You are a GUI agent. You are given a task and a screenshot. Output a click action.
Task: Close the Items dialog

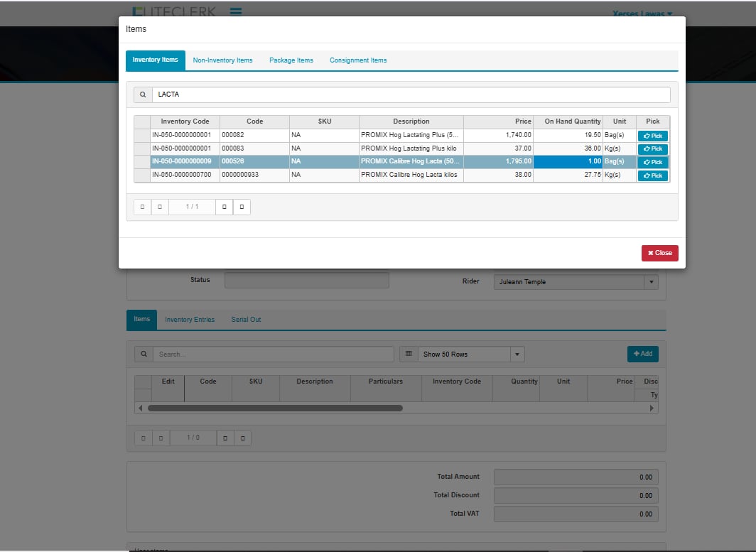[659, 253]
